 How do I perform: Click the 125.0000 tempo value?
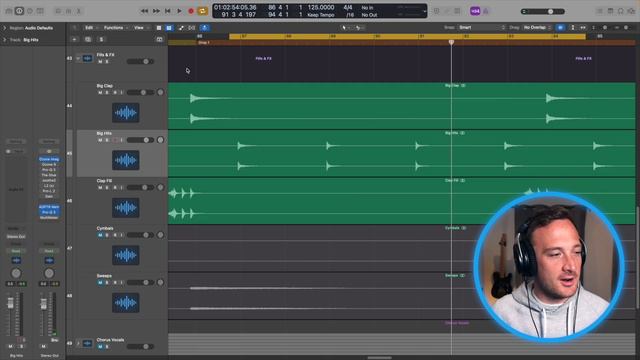[x=321, y=7]
